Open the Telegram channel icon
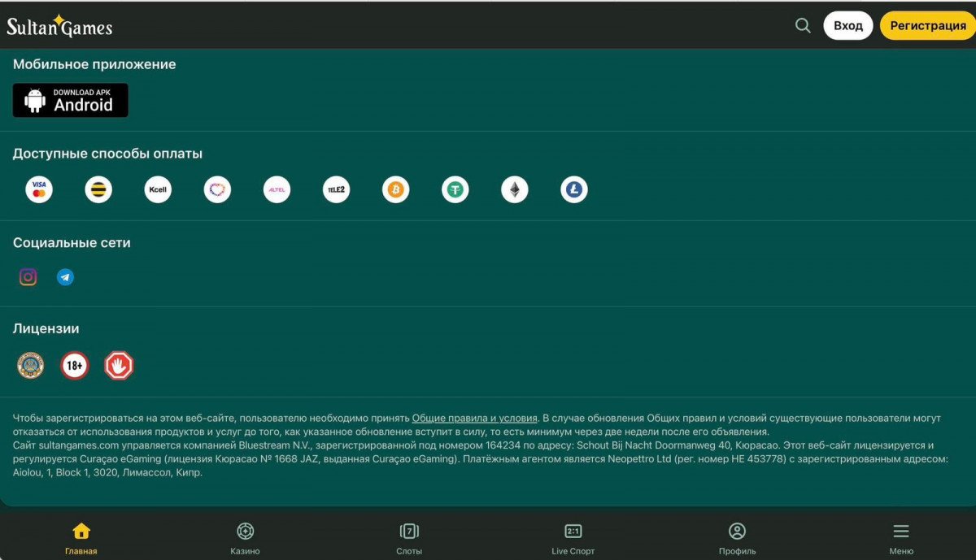This screenshot has width=976, height=560. coord(65,278)
